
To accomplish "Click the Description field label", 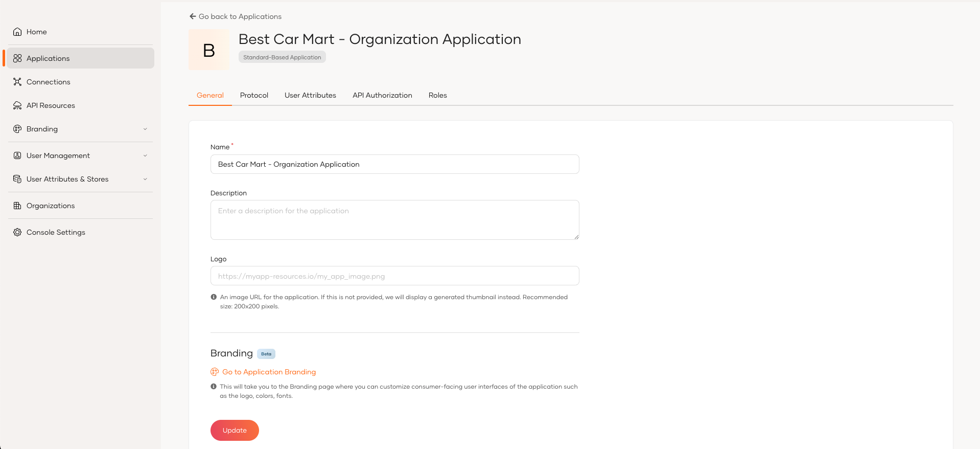I will pyautogui.click(x=228, y=193).
